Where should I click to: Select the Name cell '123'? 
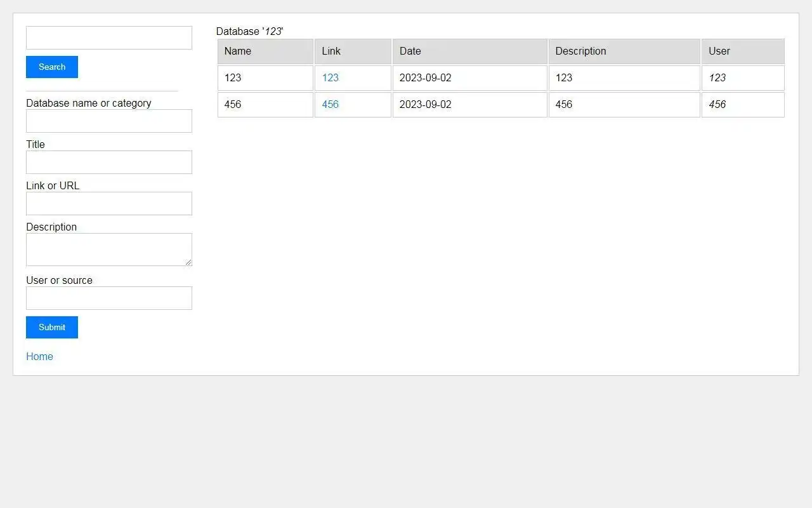pyautogui.click(x=265, y=78)
